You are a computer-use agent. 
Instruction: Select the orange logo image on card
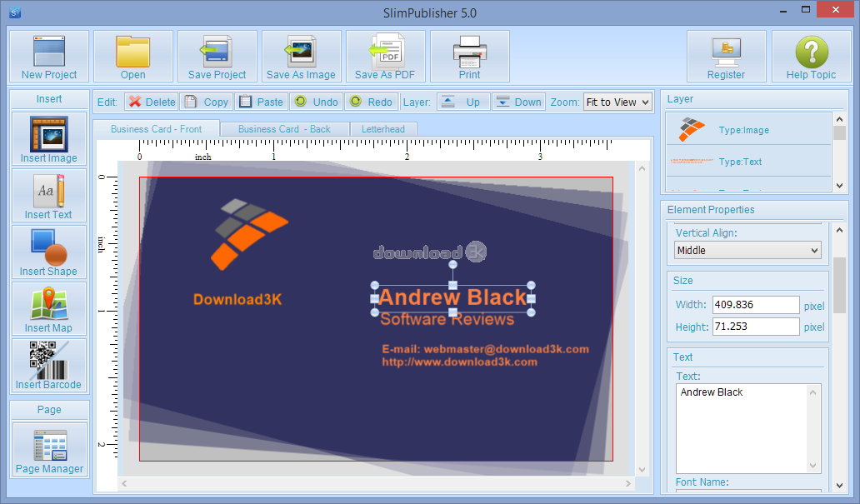point(249,234)
